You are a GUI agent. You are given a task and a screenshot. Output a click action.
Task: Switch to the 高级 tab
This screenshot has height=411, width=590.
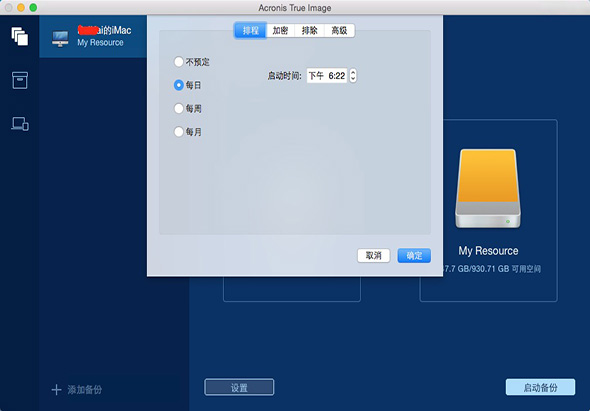[x=339, y=30]
